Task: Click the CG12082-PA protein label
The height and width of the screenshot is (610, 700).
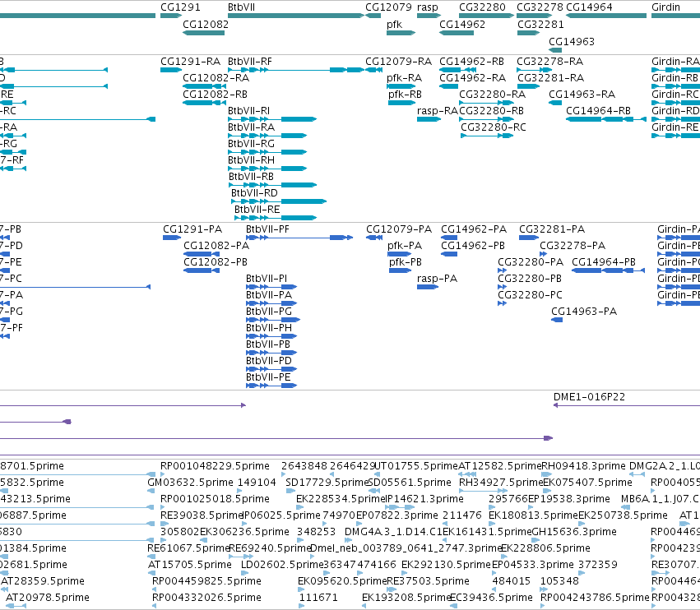Action: pyautogui.click(x=216, y=246)
